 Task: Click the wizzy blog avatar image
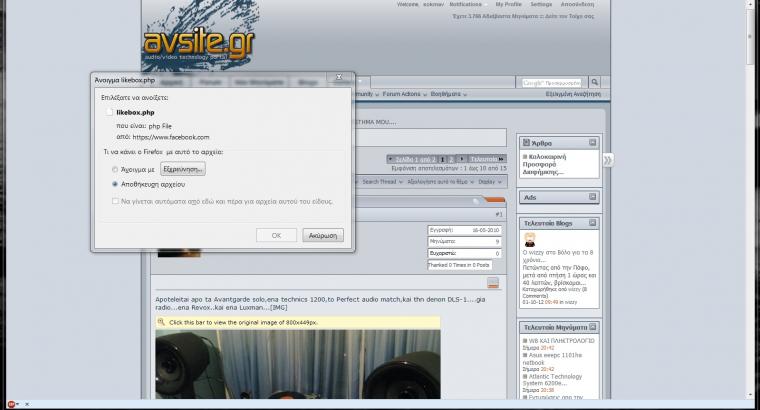530,239
